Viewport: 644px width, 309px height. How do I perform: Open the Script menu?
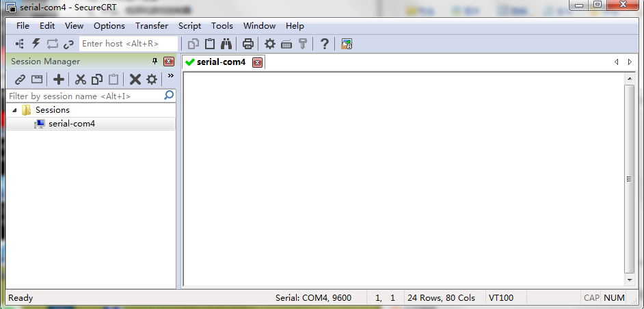[190, 26]
